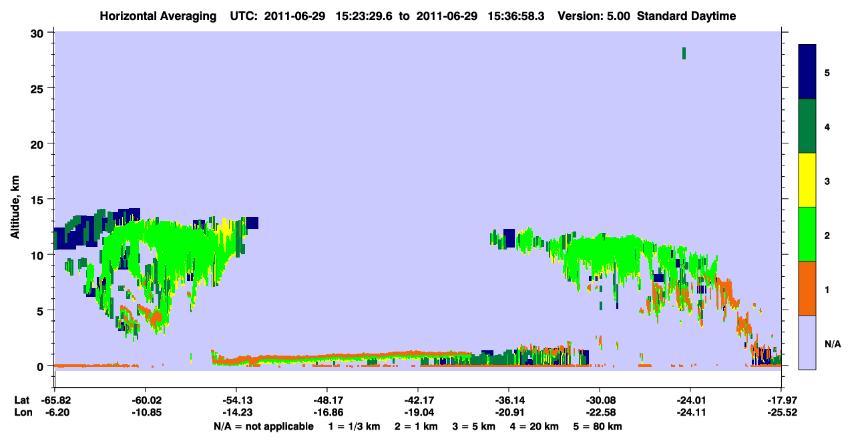Image resolution: width=868 pixels, height=445 pixels.
Task: Click the start time '15:23:29.6'
Action: [x=365, y=17]
